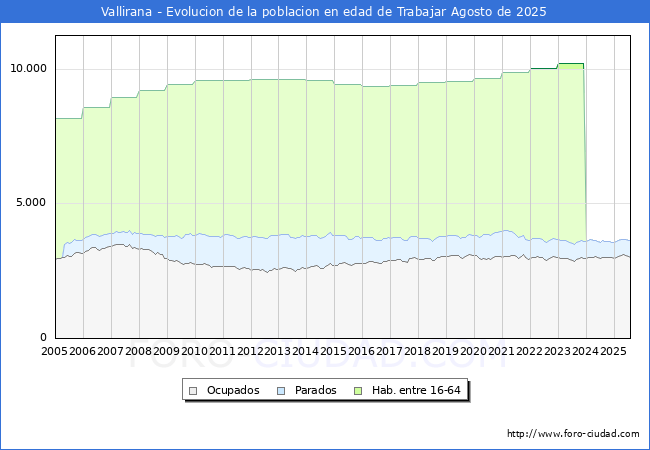Click the Hab. entre 16-64 green swatch
The width and height of the screenshot is (650, 450).
[358, 391]
